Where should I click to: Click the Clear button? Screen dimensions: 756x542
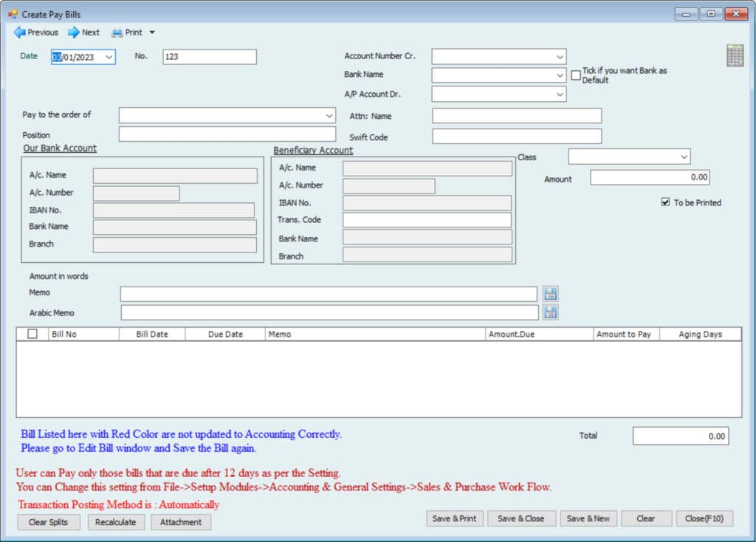pos(645,518)
